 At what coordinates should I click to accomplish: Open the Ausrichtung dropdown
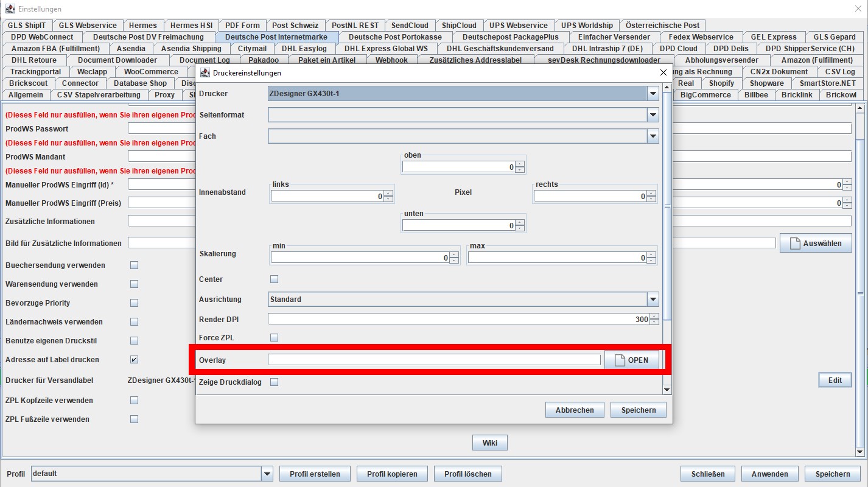(x=653, y=300)
